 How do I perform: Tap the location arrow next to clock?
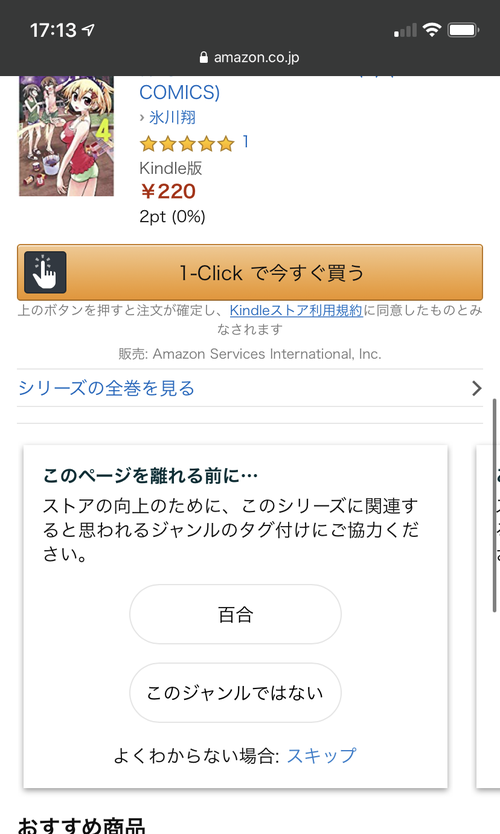click(88, 30)
